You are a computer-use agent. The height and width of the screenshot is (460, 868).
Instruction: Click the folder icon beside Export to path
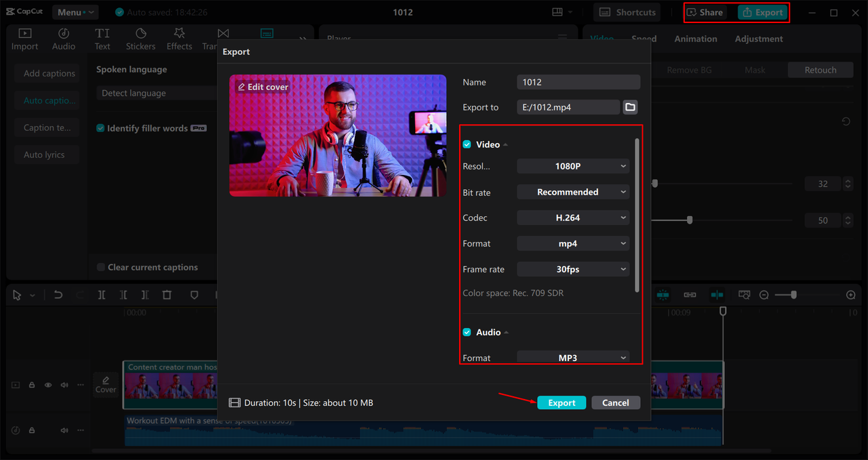(x=630, y=107)
